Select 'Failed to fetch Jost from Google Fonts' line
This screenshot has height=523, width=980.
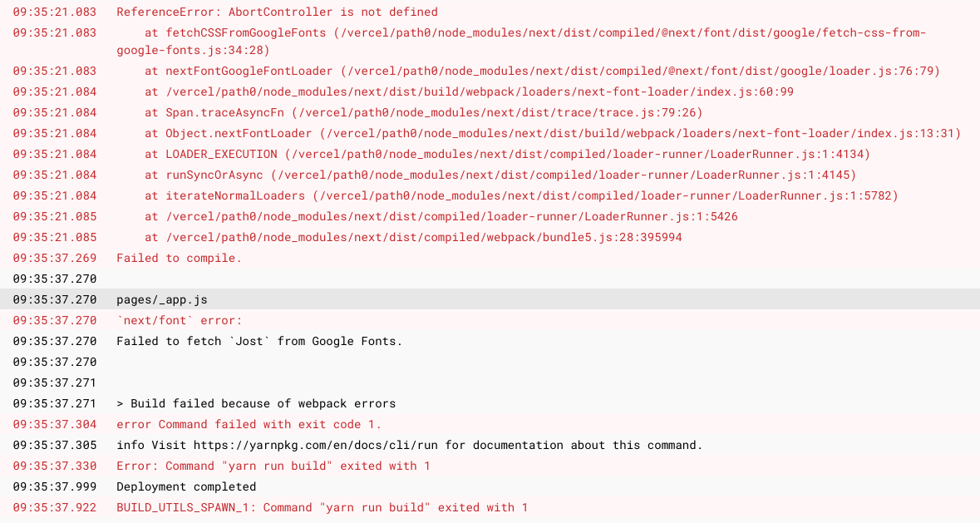(490, 341)
